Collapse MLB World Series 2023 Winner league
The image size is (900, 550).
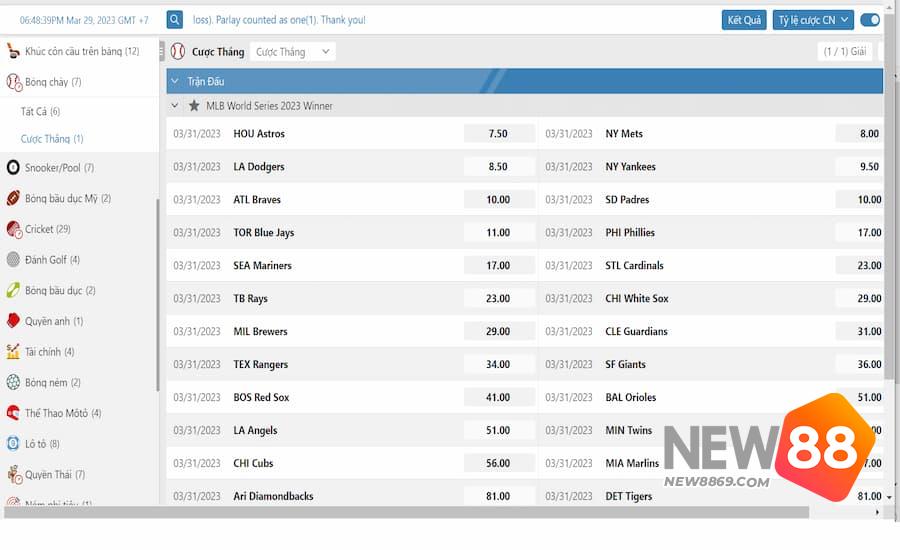[175, 106]
